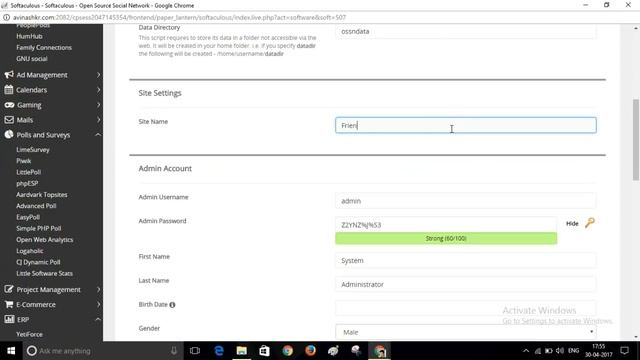This screenshot has height=360, width=640.
Task: Open LittlePoll script
Action: click(29, 172)
